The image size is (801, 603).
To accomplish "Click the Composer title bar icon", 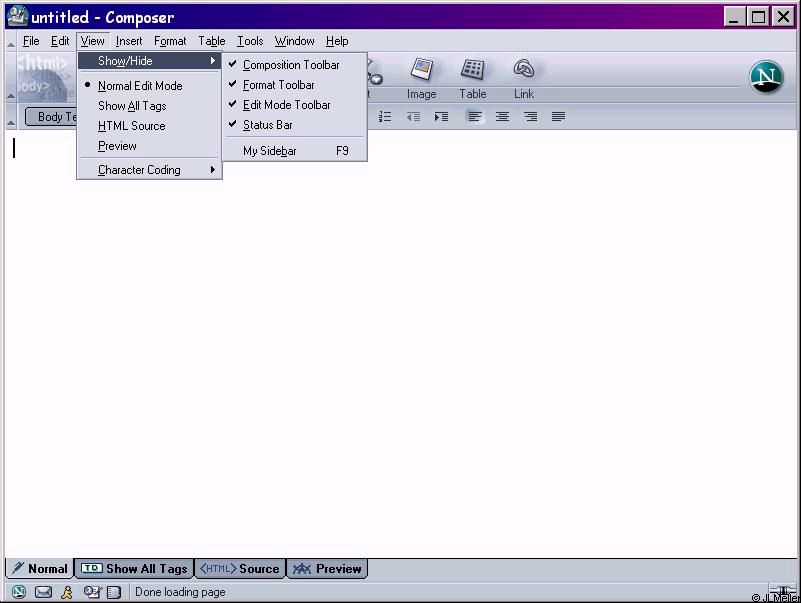I will tap(17, 16).
